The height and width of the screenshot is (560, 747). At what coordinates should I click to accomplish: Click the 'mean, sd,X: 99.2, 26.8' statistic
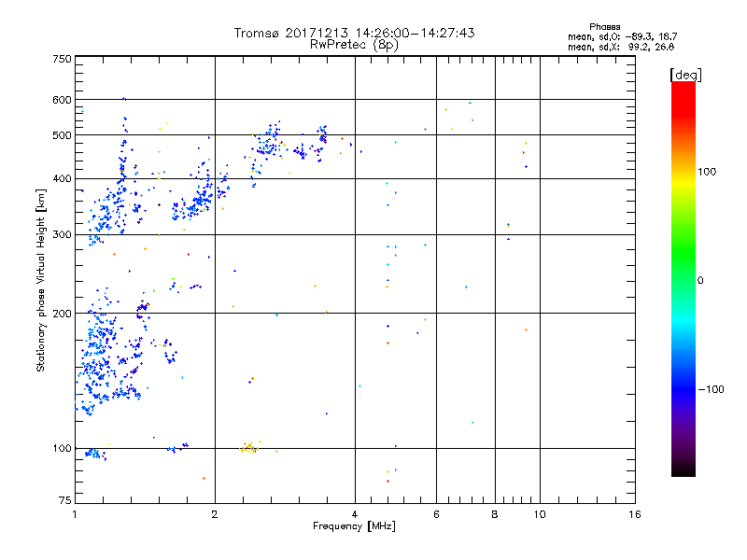621,47
